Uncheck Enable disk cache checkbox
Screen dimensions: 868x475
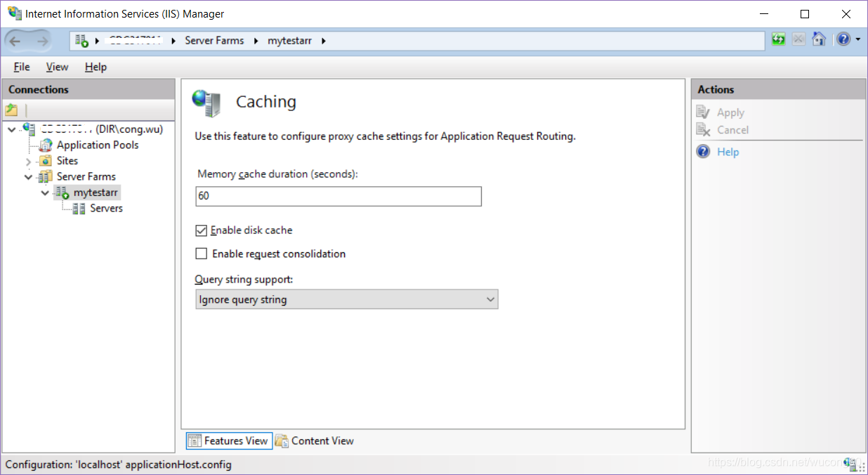point(202,230)
